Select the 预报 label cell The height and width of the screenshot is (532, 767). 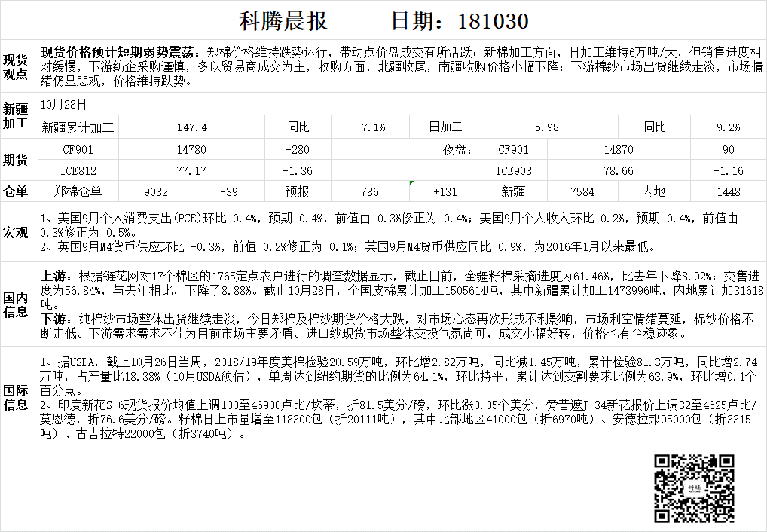tap(296, 191)
